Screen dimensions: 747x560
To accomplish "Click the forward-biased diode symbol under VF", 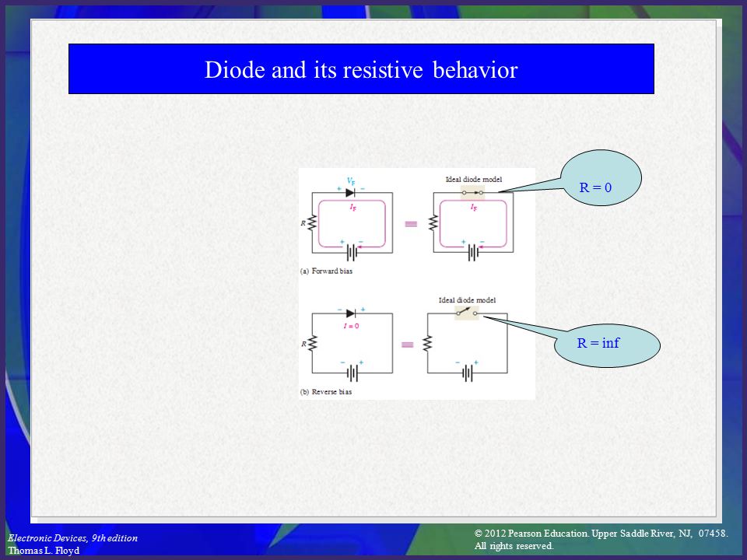I will (350, 192).
